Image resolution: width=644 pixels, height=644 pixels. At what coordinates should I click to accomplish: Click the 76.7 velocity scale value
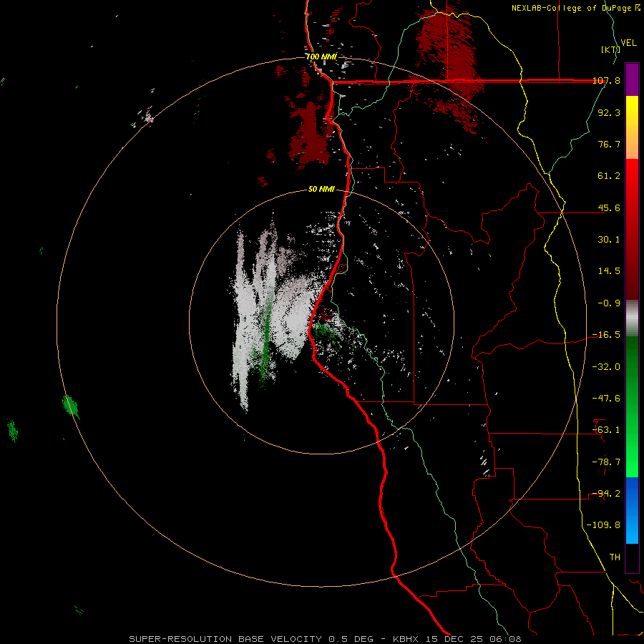click(609, 144)
